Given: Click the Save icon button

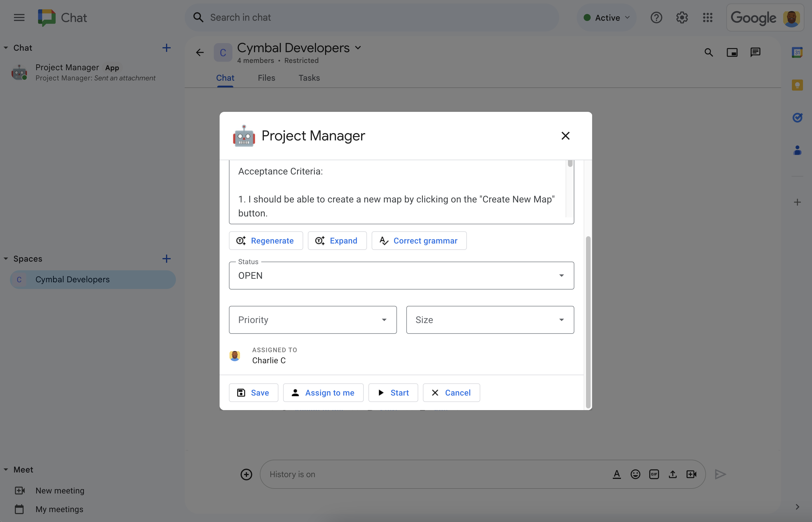Looking at the screenshot, I should click(x=241, y=392).
